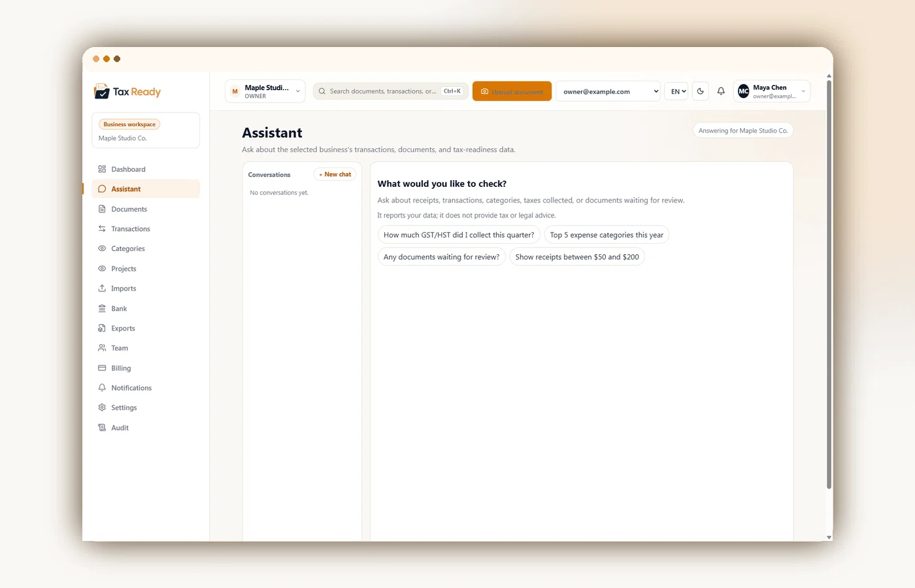
Task: Open the Audit log page
Action: [146, 427]
